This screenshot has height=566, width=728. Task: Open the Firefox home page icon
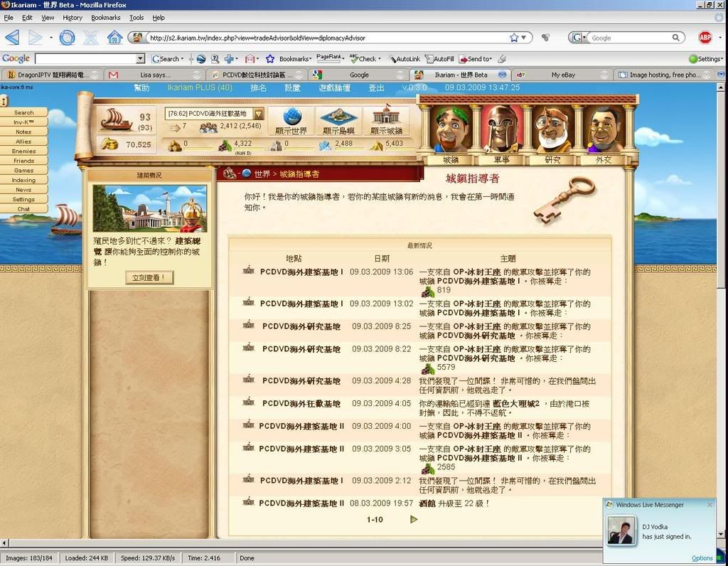[x=114, y=37]
